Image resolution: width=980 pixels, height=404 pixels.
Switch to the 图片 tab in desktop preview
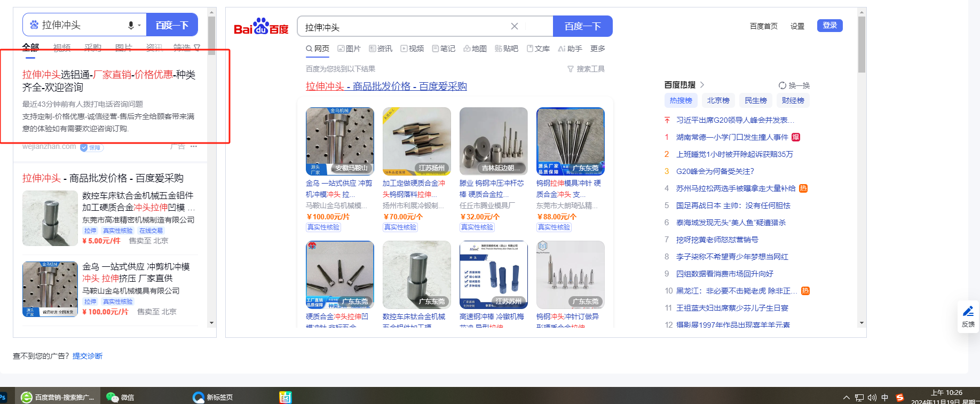(349, 49)
